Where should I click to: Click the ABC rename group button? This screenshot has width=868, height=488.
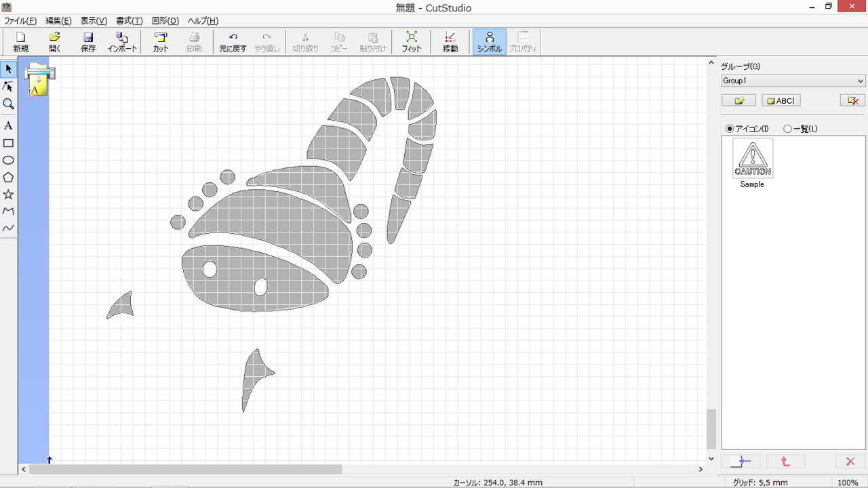(x=781, y=100)
